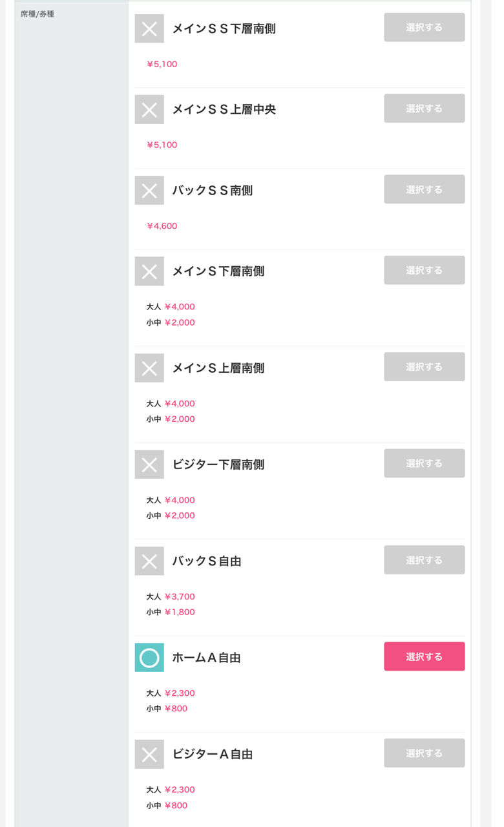Click sold-out X icon for バックＳ自由

click(149, 561)
